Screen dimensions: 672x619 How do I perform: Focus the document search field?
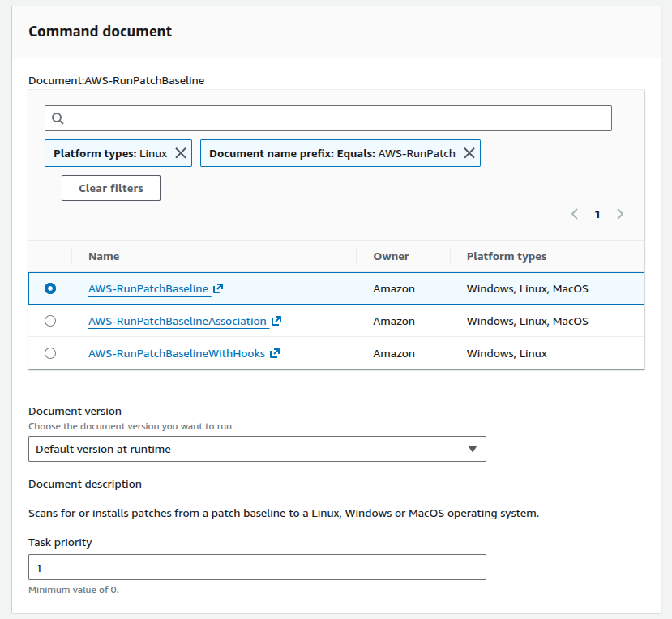(327, 118)
